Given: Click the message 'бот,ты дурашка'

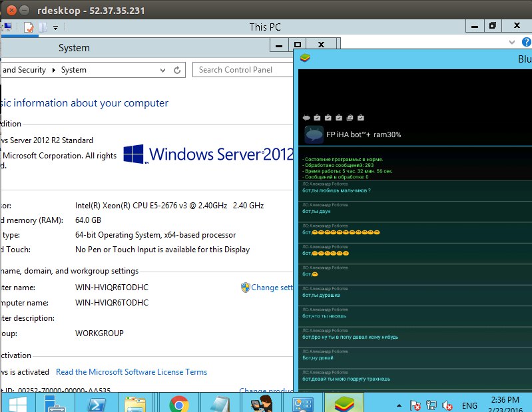Looking at the screenshot, I should [x=321, y=295].
